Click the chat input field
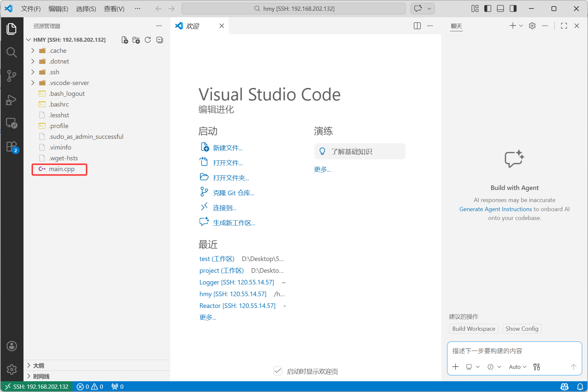The height and width of the screenshot is (392, 588). 515,351
